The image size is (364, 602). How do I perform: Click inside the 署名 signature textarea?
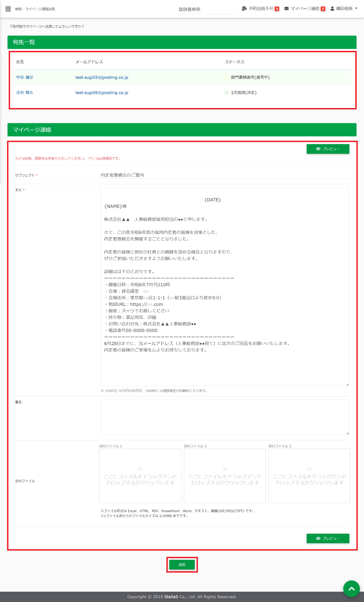pyautogui.click(x=224, y=417)
